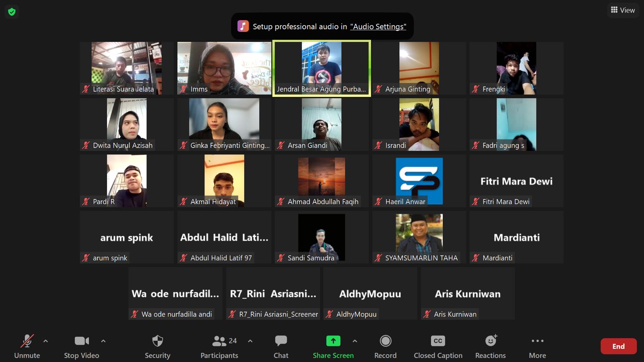Select Fadri agung s video tile
644x362 pixels.
[516, 125]
